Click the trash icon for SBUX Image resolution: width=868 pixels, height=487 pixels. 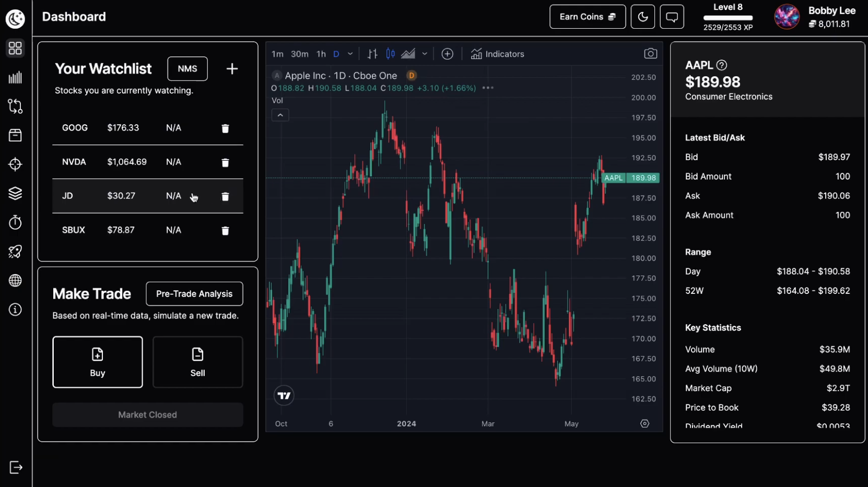click(225, 231)
